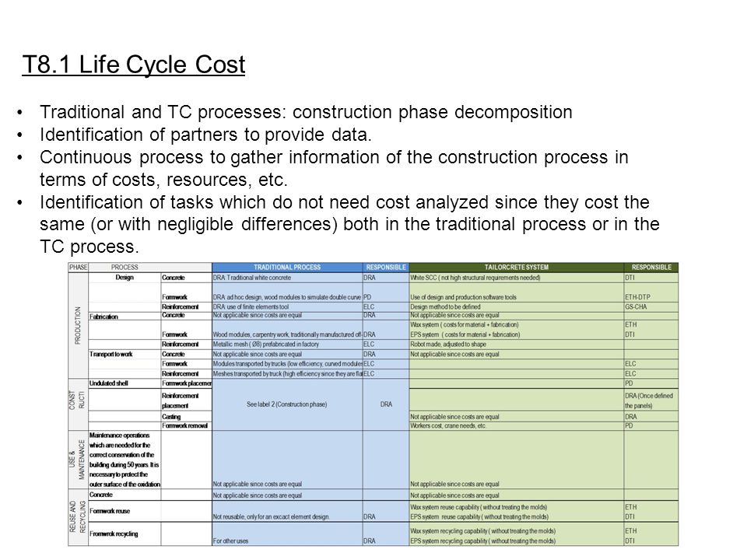Image resolution: width=747 pixels, height=560 pixels.
Task: Select bullet starting "Continuous process to gather information"
Action: pyautogui.click(x=334, y=168)
